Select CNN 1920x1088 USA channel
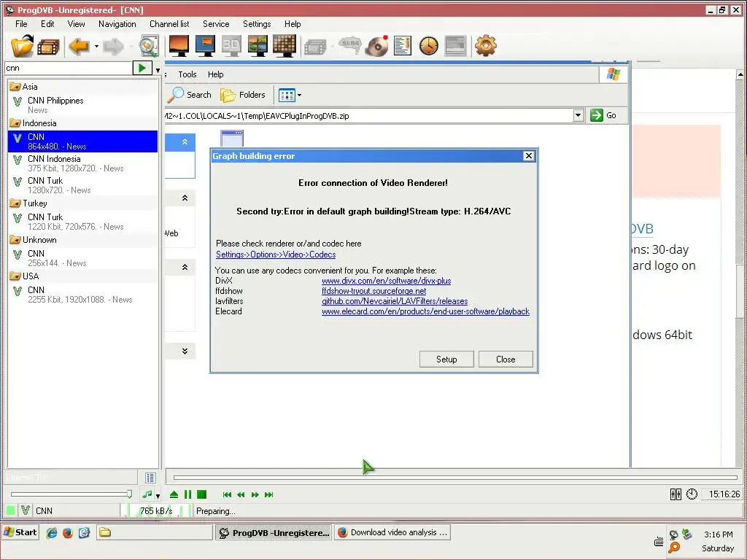The width and height of the screenshot is (747, 560). click(83, 295)
